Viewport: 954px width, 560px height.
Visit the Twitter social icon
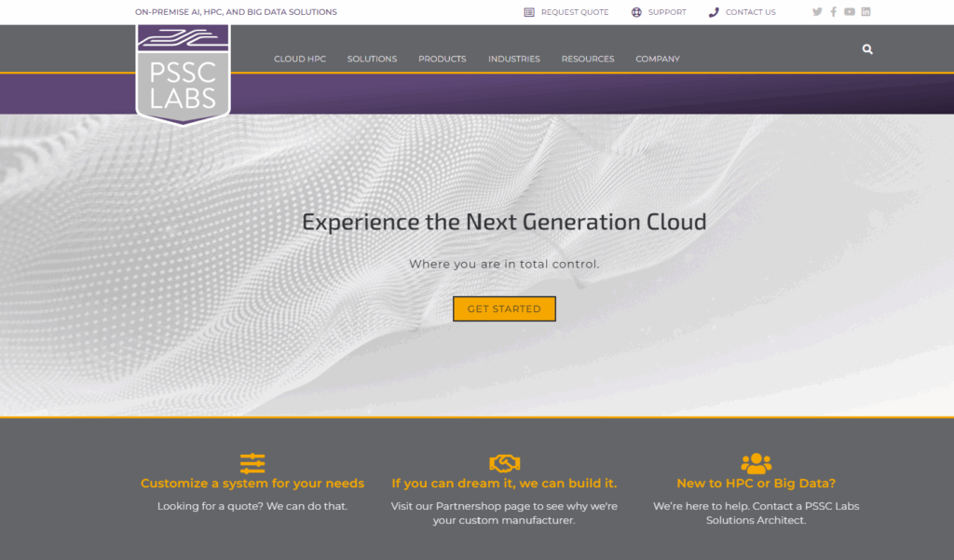(817, 12)
